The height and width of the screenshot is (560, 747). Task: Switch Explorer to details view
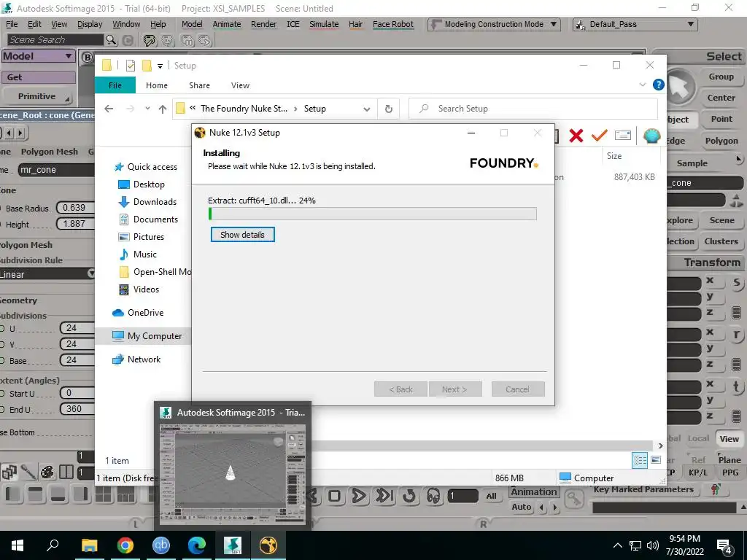click(x=640, y=460)
